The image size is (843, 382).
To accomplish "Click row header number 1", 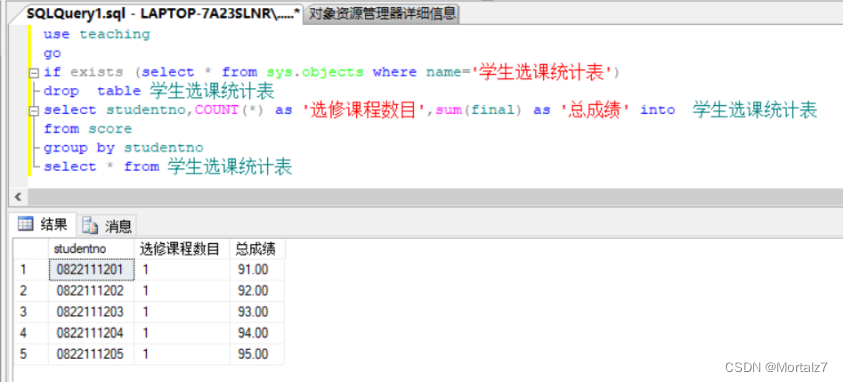I will 31,270.
